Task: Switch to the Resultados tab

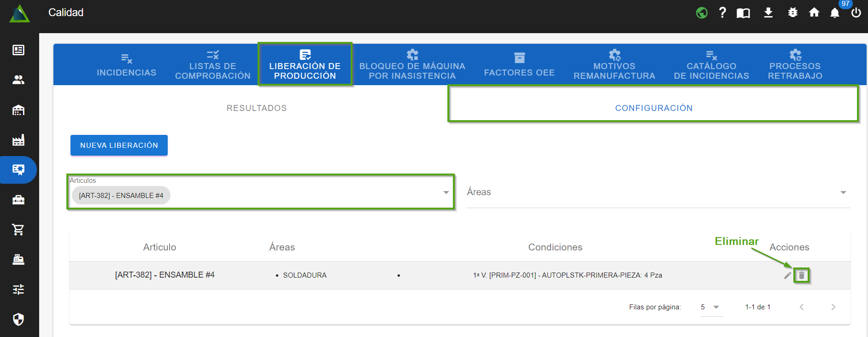Action: coord(257,108)
